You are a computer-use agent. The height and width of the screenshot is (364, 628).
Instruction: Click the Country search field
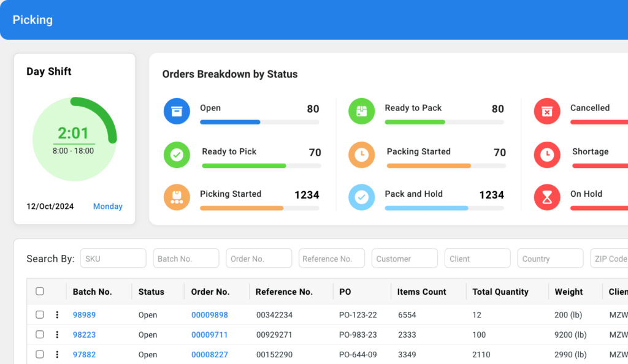(x=551, y=259)
